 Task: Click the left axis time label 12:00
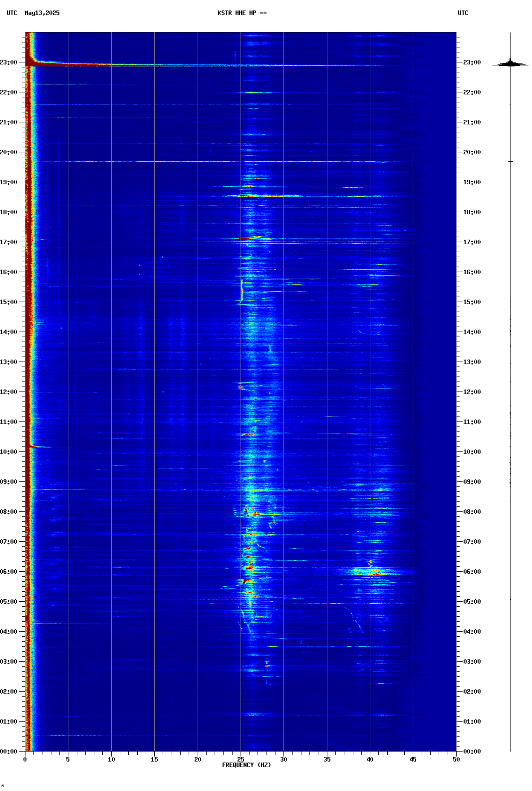click(x=8, y=392)
